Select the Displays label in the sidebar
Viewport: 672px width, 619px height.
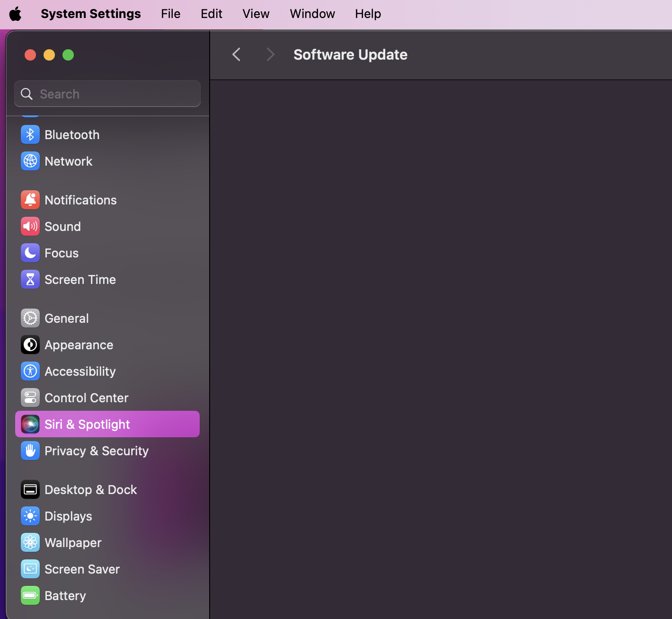click(x=68, y=517)
